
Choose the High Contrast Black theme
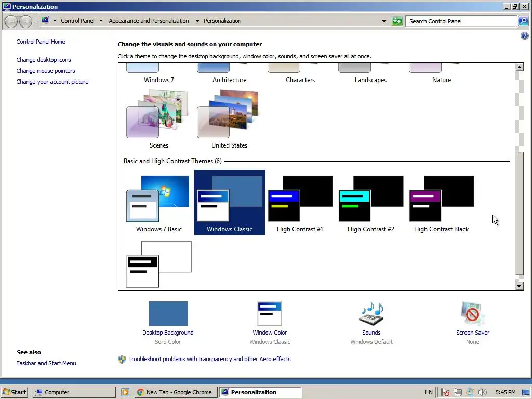(x=441, y=203)
